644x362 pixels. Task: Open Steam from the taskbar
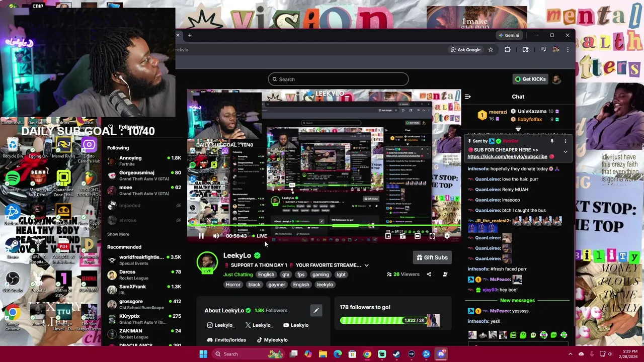pyautogui.click(x=396, y=354)
